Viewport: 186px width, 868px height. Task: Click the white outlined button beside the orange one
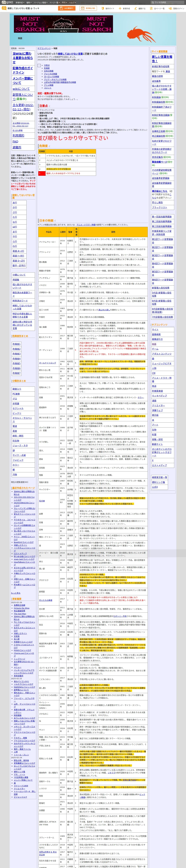[88, 8]
